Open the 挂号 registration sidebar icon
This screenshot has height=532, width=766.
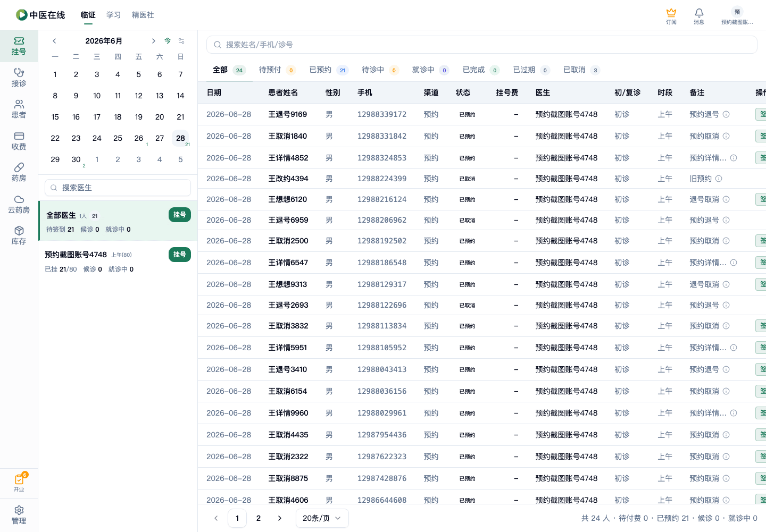19,46
